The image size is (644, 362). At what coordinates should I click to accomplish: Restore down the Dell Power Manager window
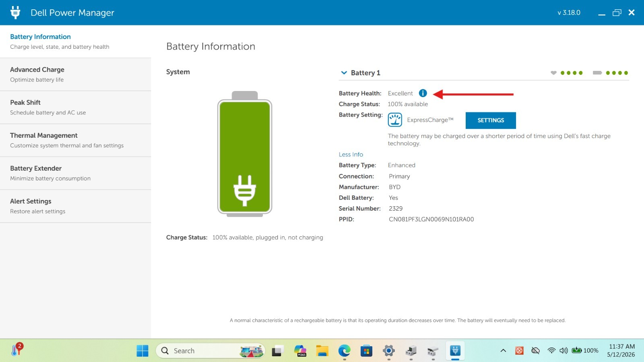[617, 13]
